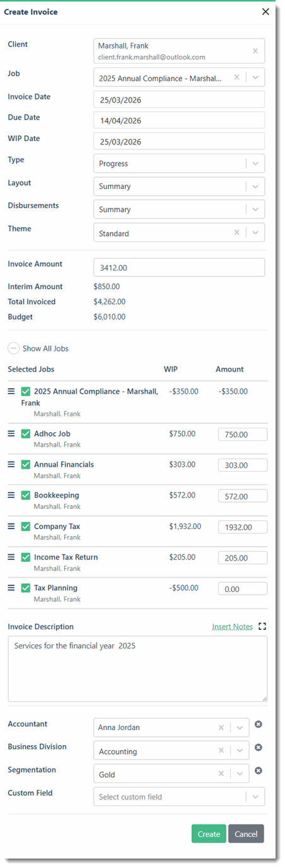Click the drag handle for Annual Financials
Viewport: 285px width, 868px height.
pos(11,464)
